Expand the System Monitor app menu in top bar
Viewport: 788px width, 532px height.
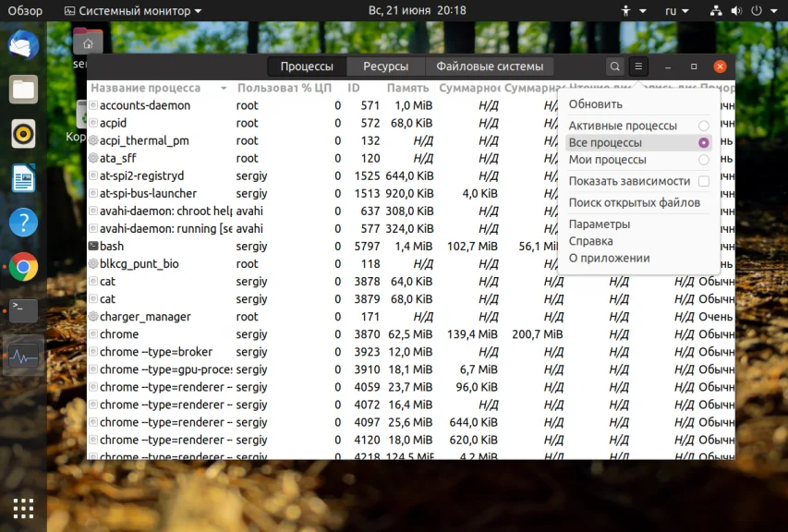133,10
